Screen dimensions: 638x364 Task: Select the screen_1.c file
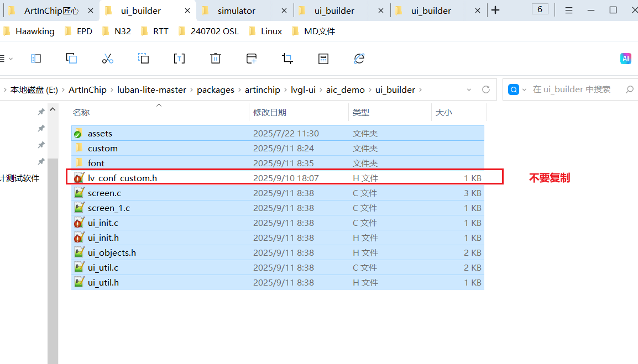(278, 208)
